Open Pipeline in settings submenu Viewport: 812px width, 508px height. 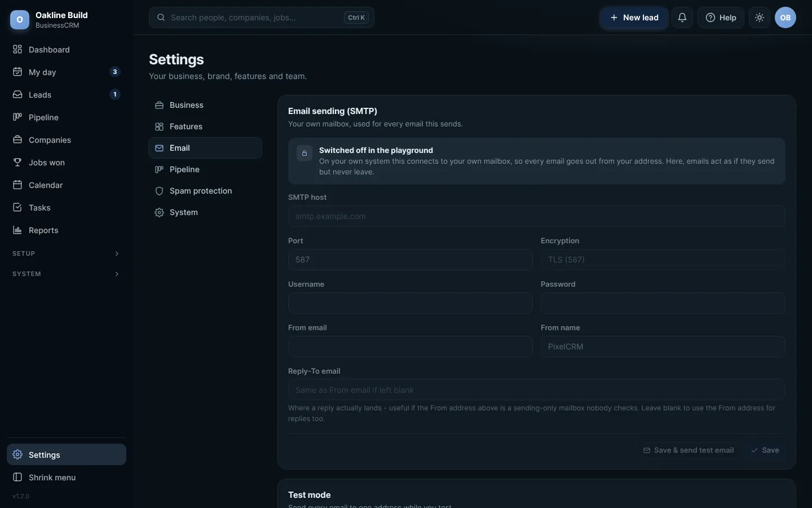pyautogui.click(x=205, y=169)
